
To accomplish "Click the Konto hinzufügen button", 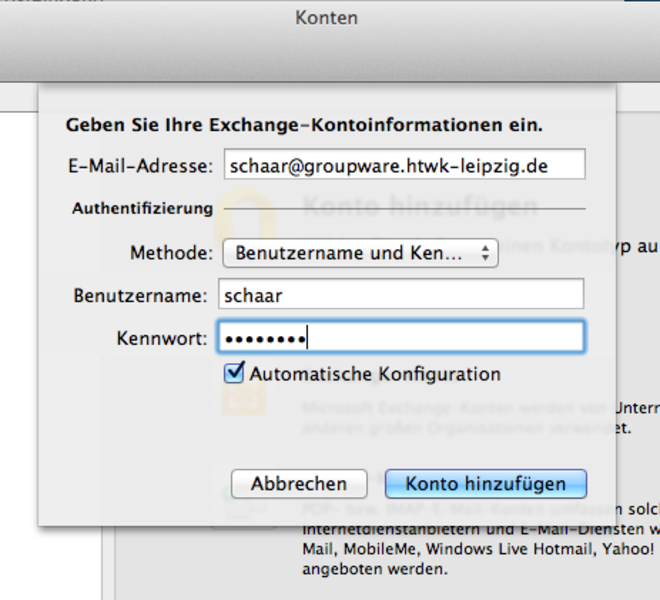I will coord(486,484).
